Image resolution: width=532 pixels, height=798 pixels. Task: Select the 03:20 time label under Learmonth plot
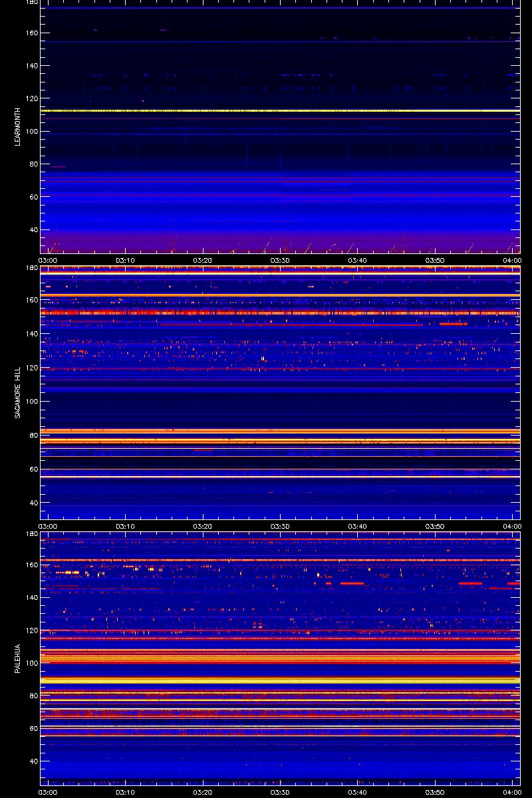[x=203, y=260]
